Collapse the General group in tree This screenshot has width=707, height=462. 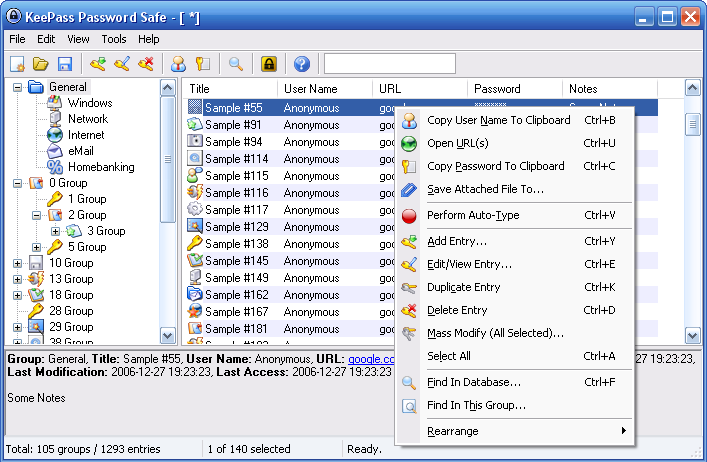click(18, 87)
